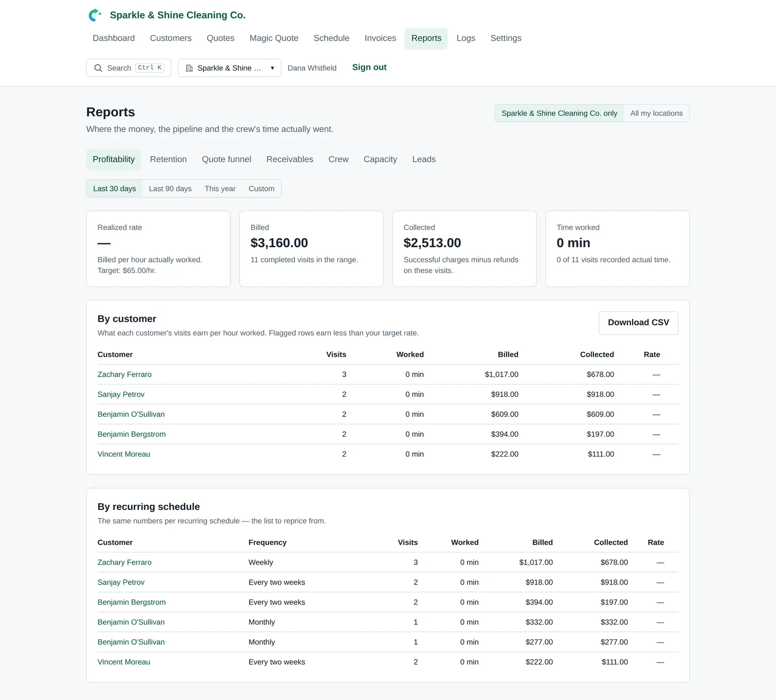Click $1,017.00 billed in By customer table
The image size is (776, 700).
pyautogui.click(x=501, y=374)
